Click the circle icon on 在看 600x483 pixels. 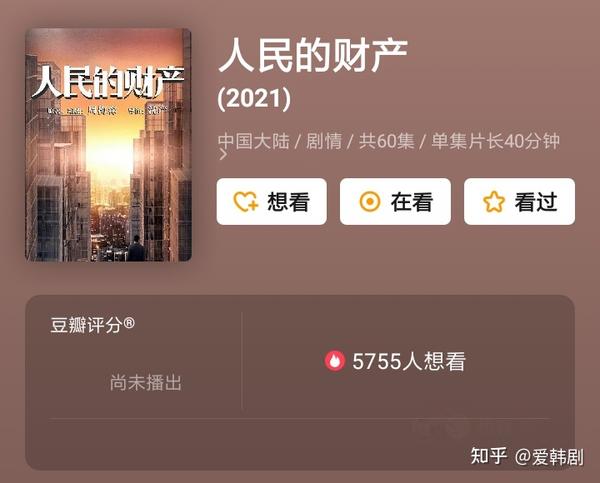click(370, 202)
